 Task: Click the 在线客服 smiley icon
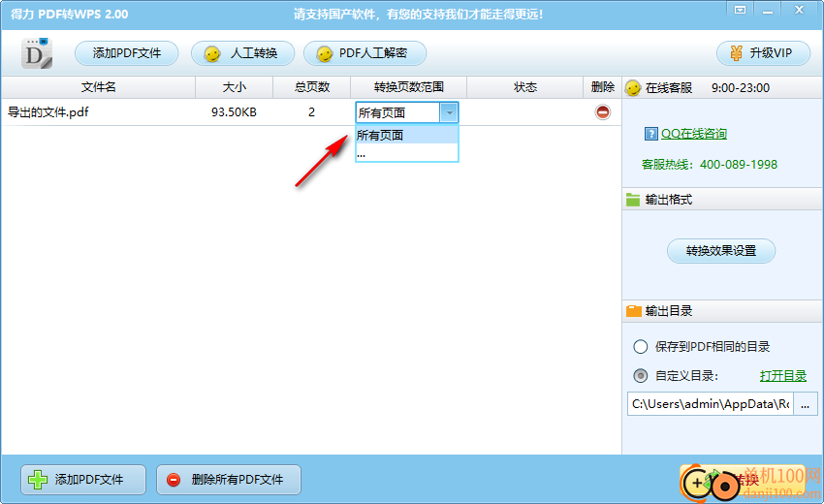coord(633,88)
